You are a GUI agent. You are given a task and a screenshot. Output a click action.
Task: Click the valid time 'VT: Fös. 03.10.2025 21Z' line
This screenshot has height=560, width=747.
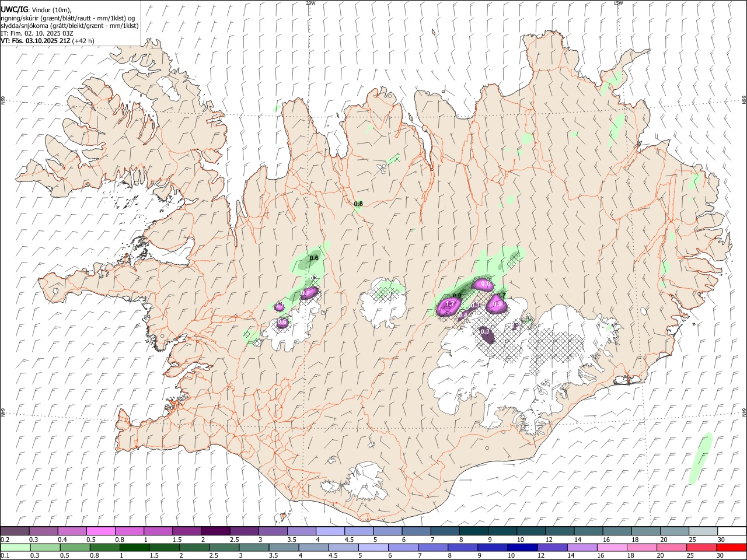pyautogui.click(x=36, y=41)
